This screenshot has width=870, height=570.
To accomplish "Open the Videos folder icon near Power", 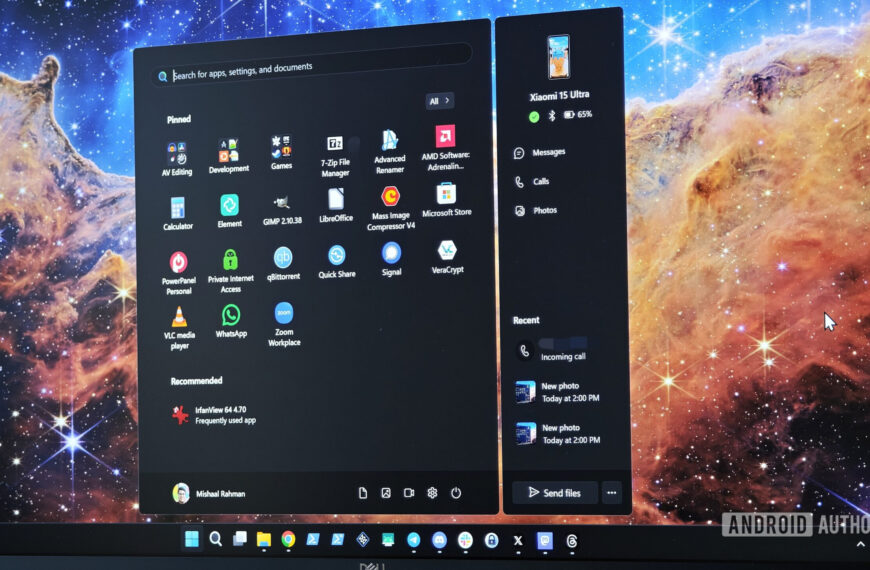I will [409, 493].
